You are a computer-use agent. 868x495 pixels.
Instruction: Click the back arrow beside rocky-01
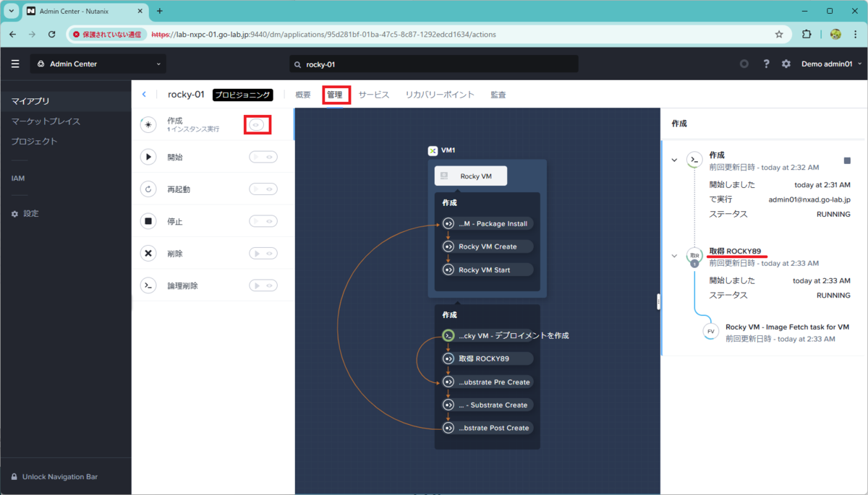144,95
